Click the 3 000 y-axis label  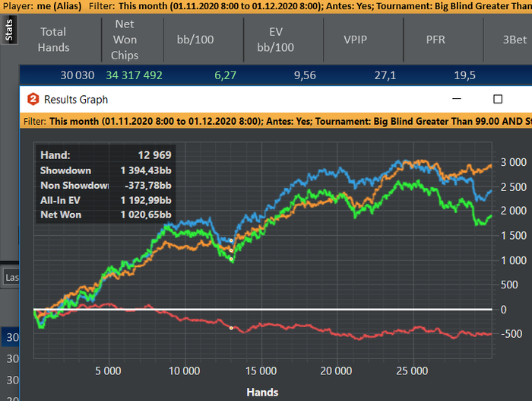click(514, 162)
